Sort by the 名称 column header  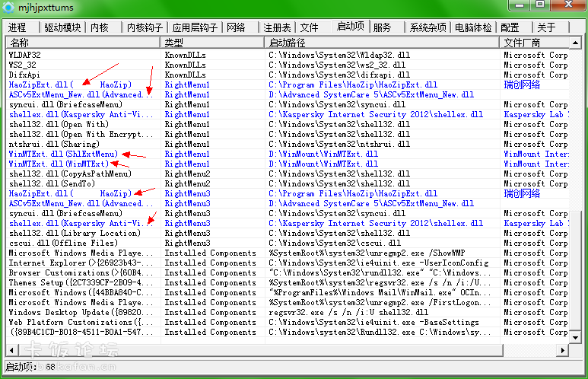(83, 43)
